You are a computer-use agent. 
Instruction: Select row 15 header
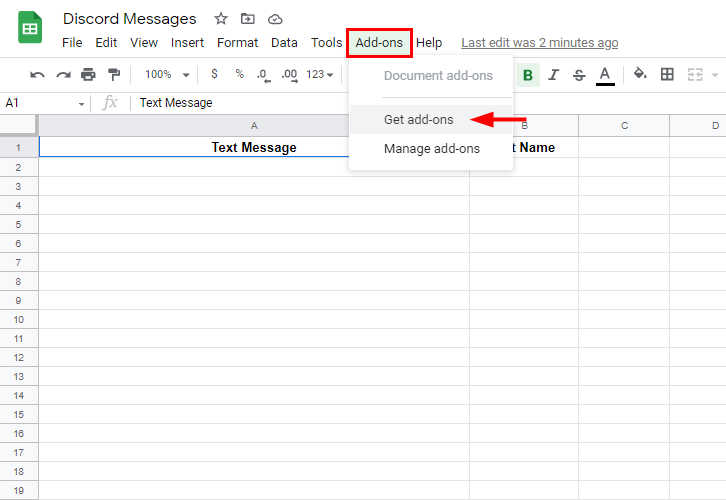19,414
